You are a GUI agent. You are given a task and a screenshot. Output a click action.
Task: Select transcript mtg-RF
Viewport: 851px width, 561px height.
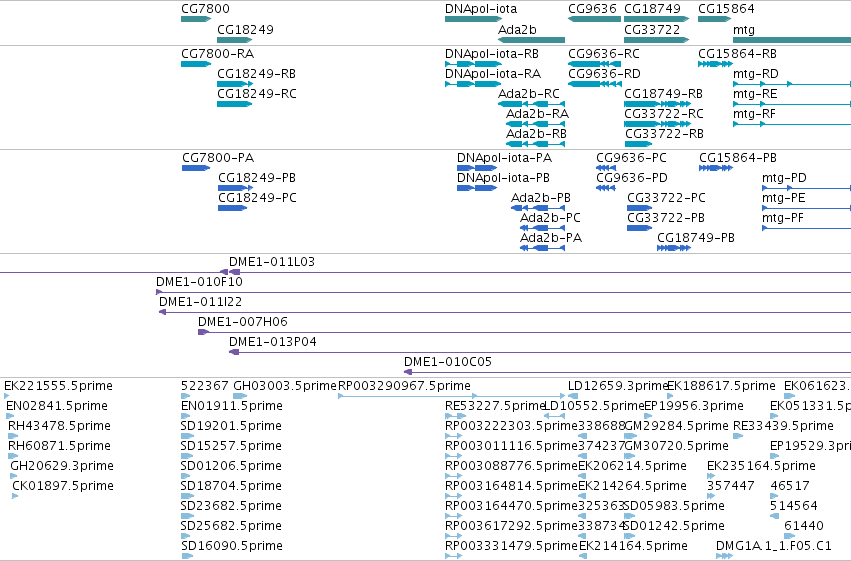pos(792,124)
